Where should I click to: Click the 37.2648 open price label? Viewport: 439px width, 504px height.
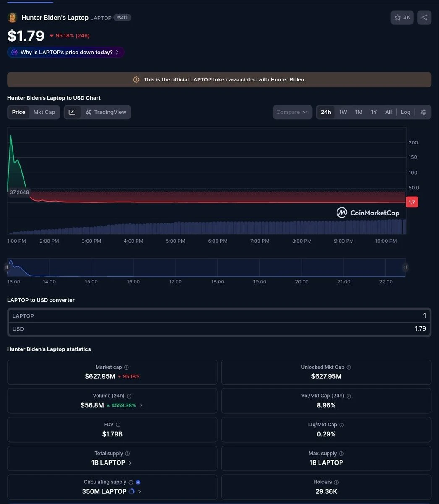click(19, 192)
